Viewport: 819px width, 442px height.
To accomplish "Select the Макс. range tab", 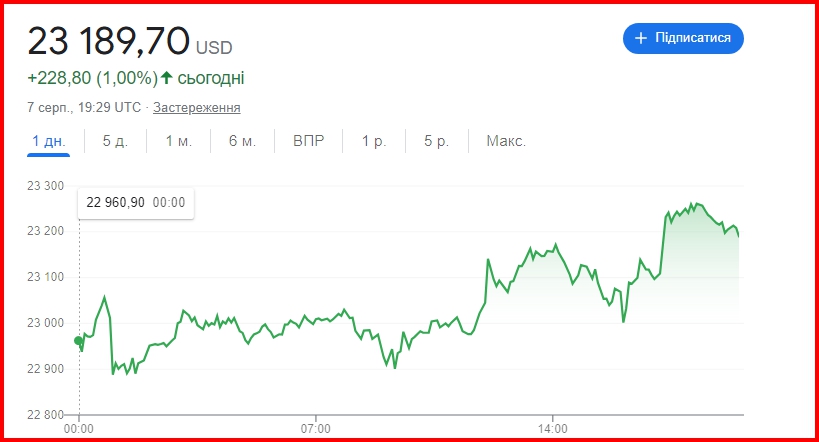I will pos(506,141).
